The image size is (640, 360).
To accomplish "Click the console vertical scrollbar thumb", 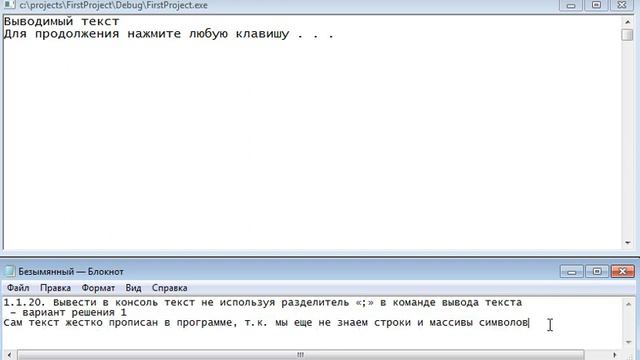I will point(627,35).
